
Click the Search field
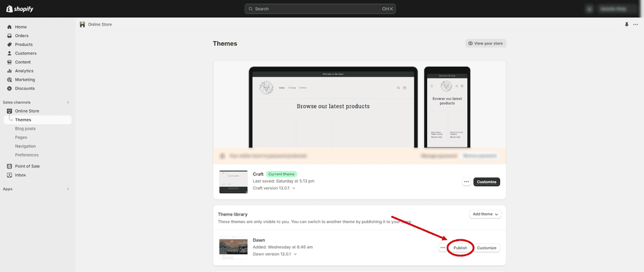(320, 9)
